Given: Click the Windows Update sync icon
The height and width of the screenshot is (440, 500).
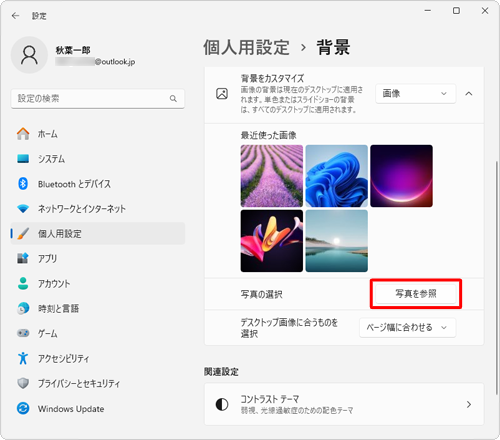Looking at the screenshot, I should [x=23, y=408].
